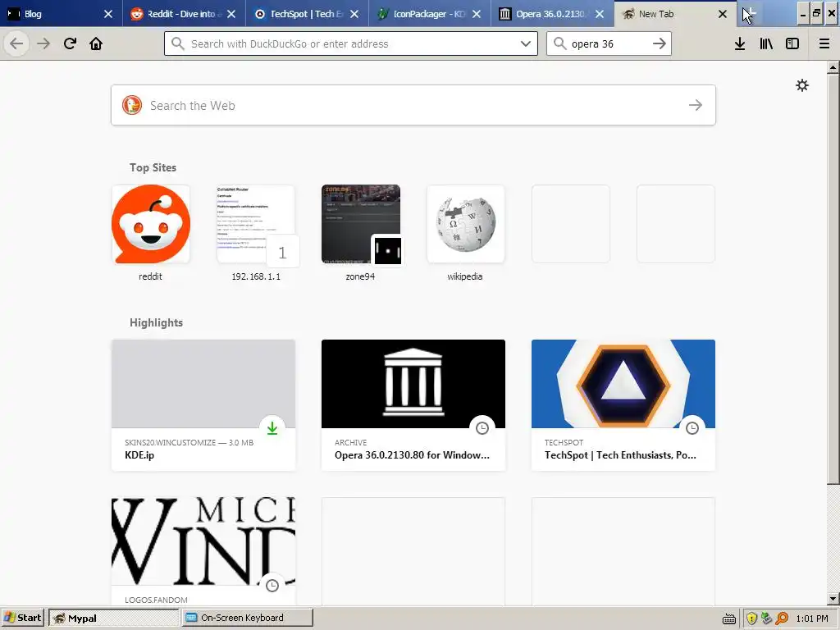This screenshot has width=840, height=630.
Task: Reload the current page
Action: (x=70, y=43)
